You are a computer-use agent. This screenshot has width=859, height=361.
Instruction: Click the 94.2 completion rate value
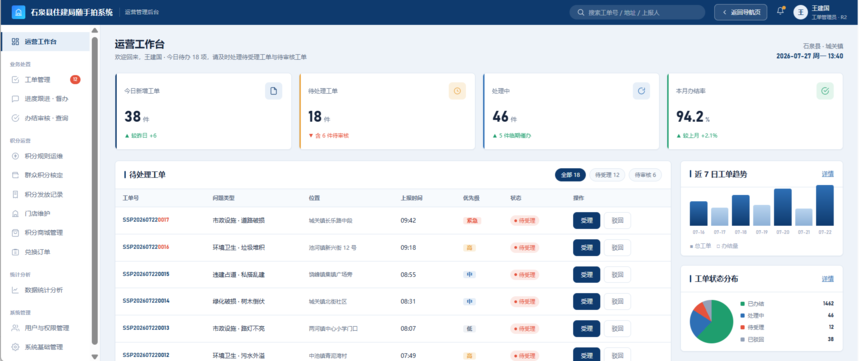click(690, 117)
